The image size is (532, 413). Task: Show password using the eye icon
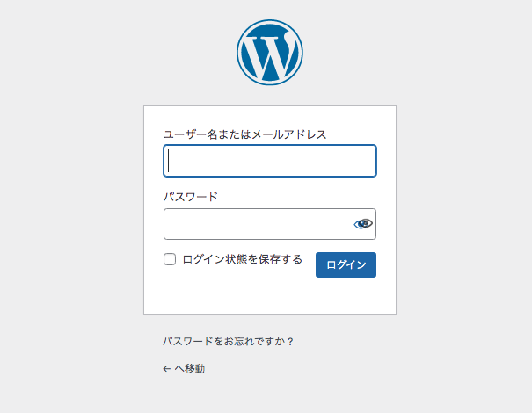(x=363, y=224)
